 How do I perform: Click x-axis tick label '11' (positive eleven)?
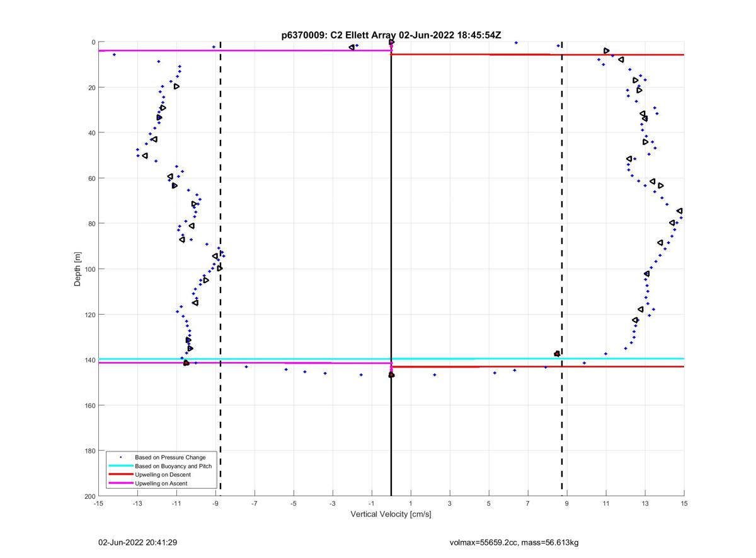pos(606,503)
